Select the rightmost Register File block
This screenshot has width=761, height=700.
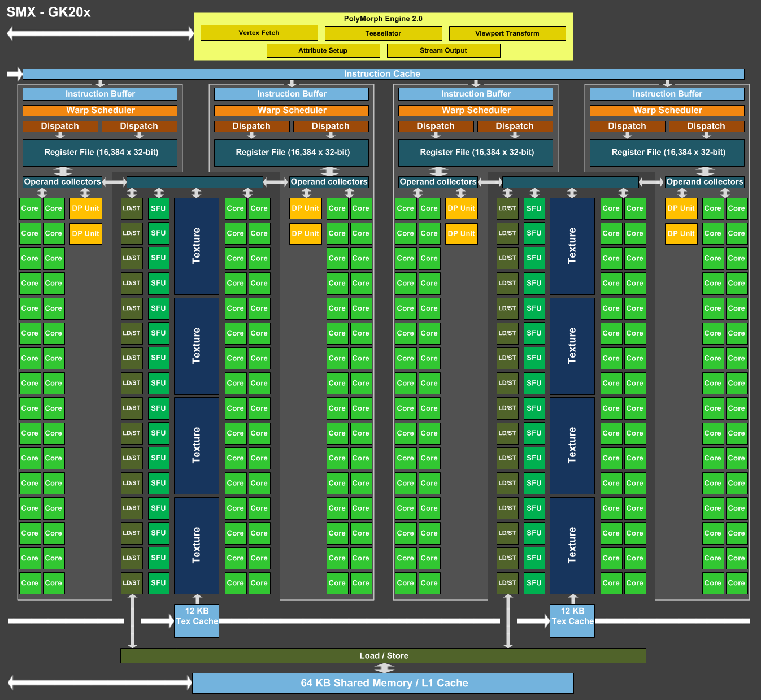(x=667, y=153)
